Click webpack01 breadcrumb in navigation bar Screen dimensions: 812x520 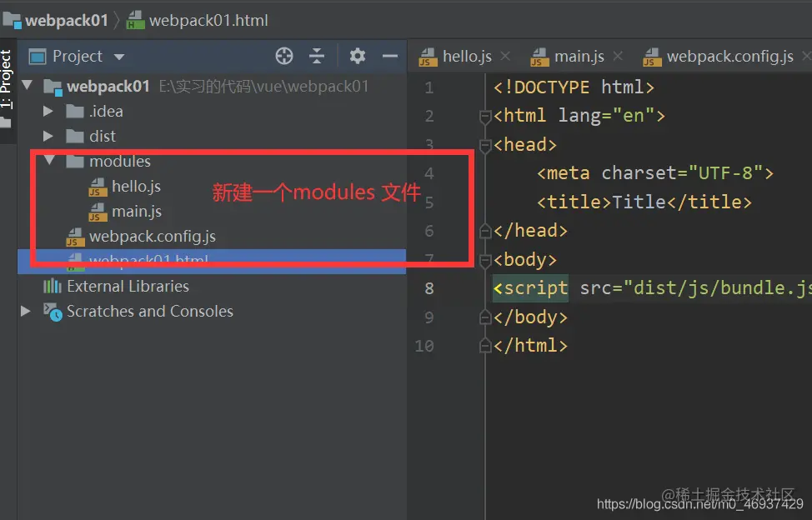point(67,21)
